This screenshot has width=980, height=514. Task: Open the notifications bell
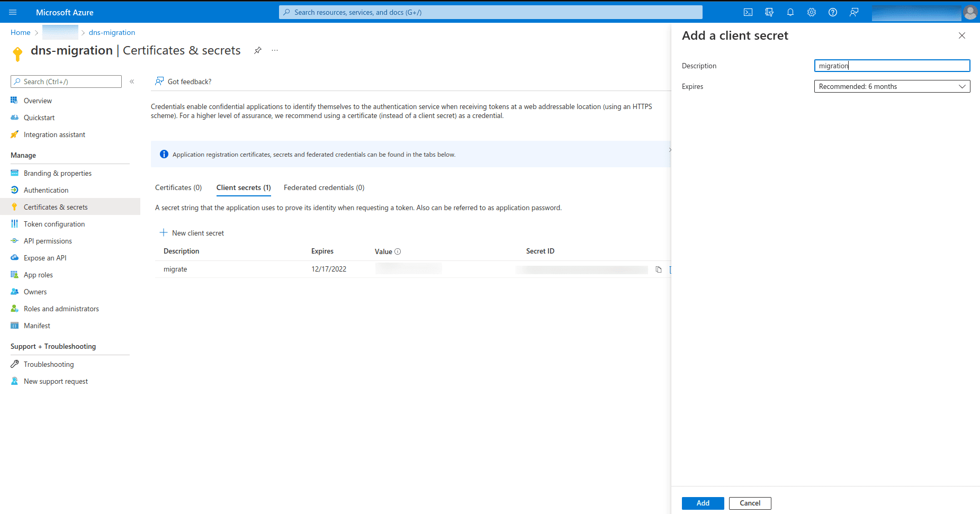[790, 12]
